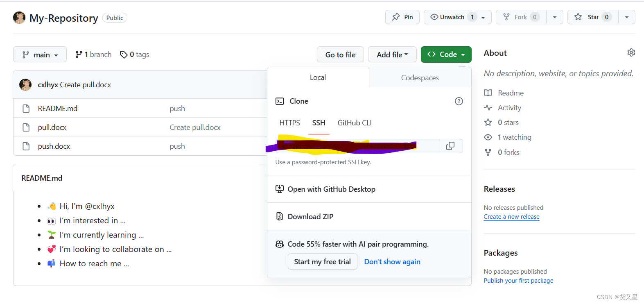Open the pull.docx file link
The image size is (644, 304).
pos(52,127)
